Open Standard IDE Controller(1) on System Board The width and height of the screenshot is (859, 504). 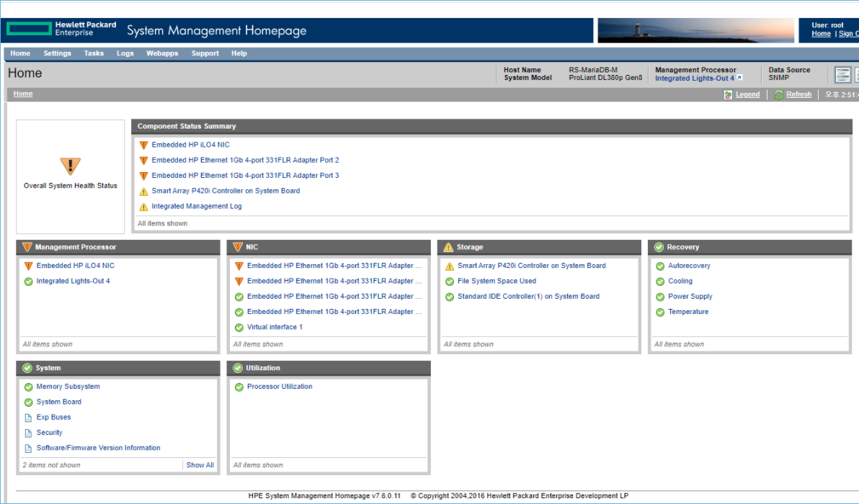pos(528,296)
